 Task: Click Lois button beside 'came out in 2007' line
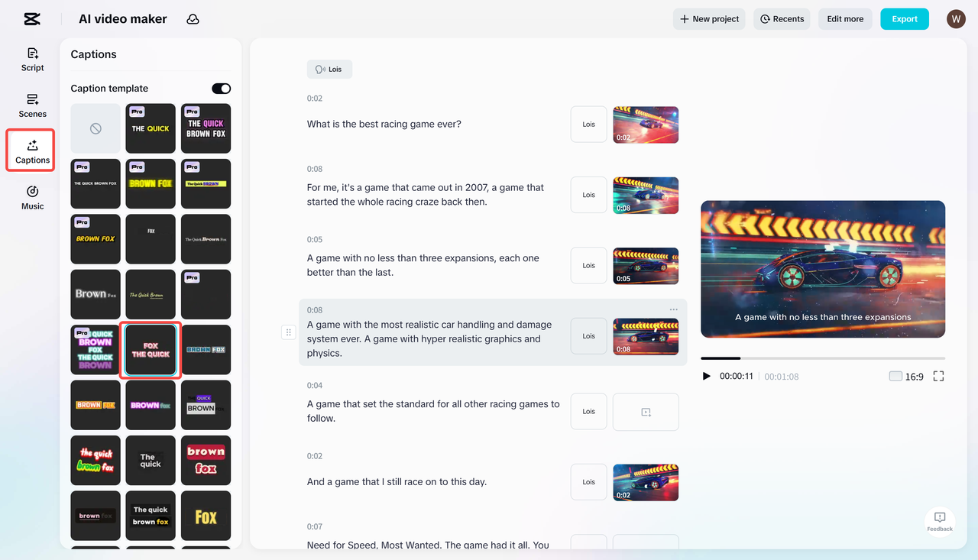(588, 195)
